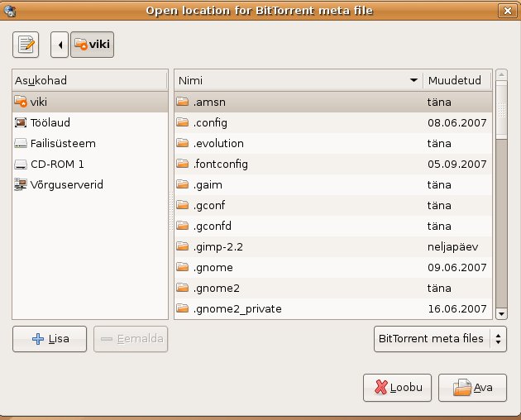Open viki home in places list
Viewport: 521px width, 420px height.
pos(39,102)
